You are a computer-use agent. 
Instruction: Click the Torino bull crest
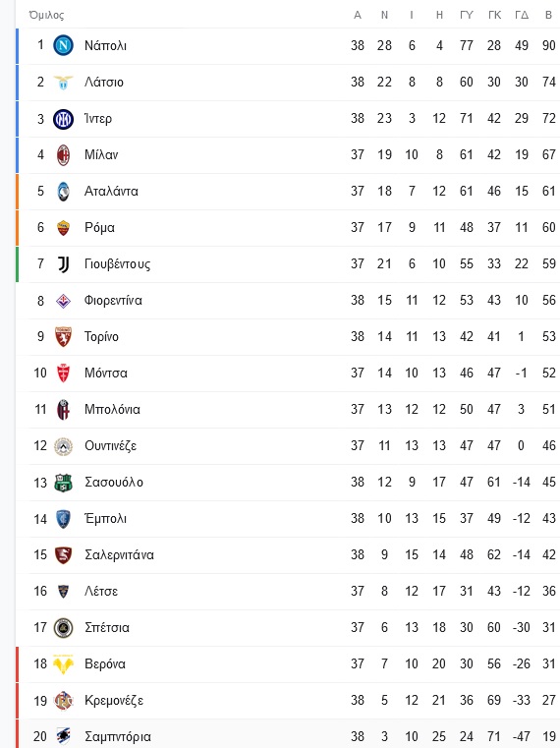coord(63,337)
